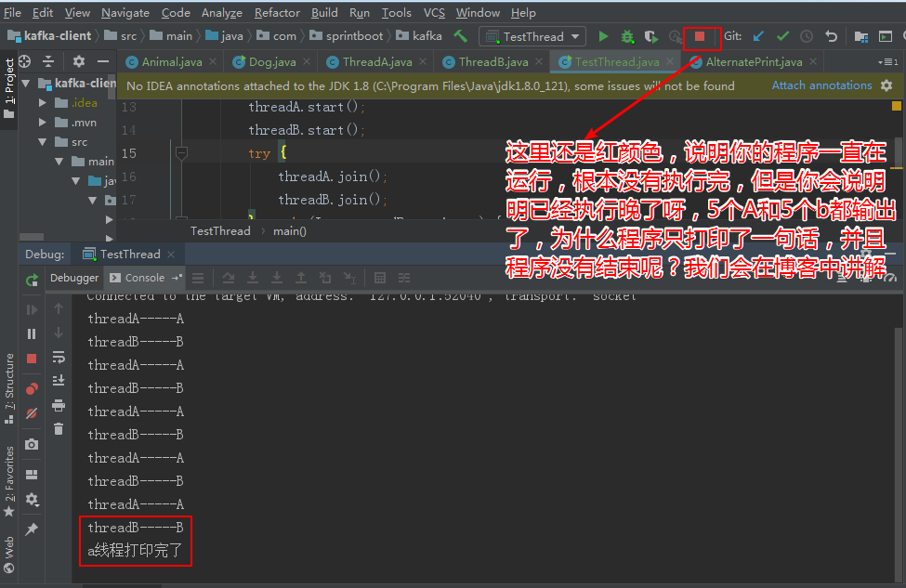Switch to Dog.java tab
The image size is (906, 588).
[x=271, y=62]
